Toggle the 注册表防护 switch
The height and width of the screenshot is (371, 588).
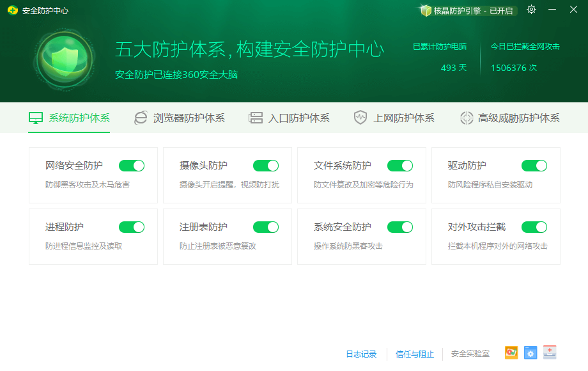(x=266, y=226)
